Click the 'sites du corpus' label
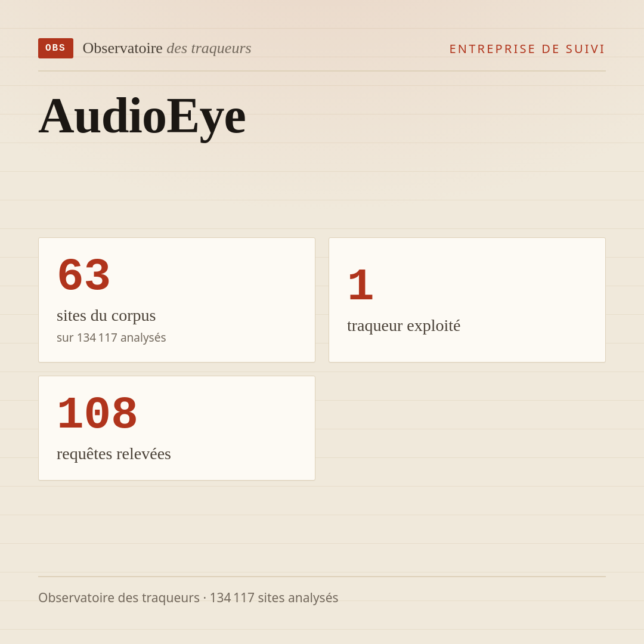This screenshot has height=644, width=644. pos(106,315)
